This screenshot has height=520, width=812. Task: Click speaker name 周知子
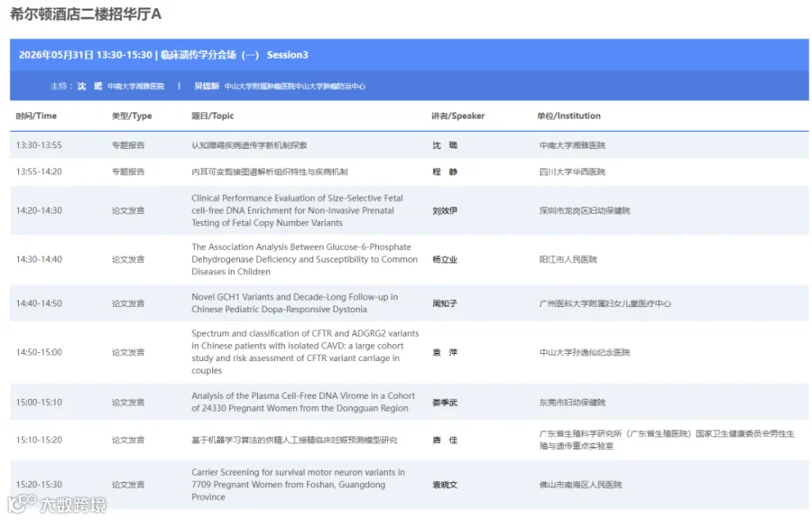click(445, 303)
